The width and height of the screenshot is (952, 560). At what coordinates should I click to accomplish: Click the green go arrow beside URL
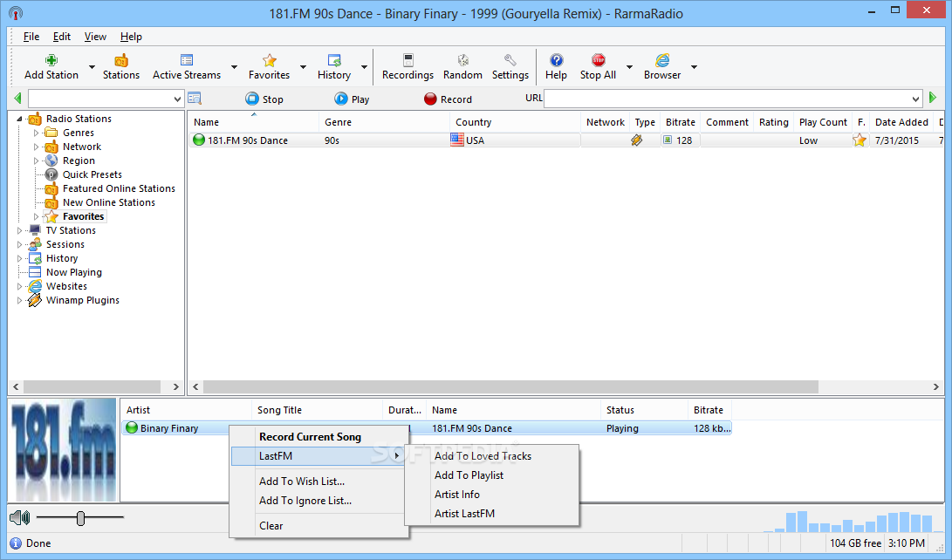pyautogui.click(x=933, y=98)
